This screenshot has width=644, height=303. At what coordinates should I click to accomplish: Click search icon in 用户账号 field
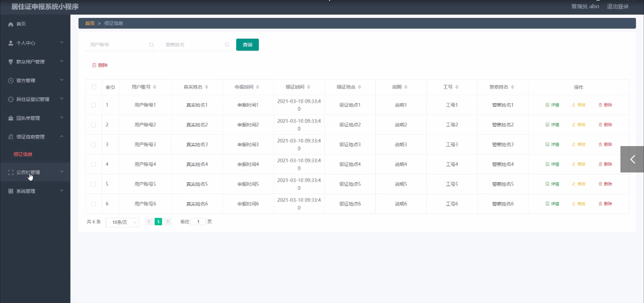click(151, 45)
